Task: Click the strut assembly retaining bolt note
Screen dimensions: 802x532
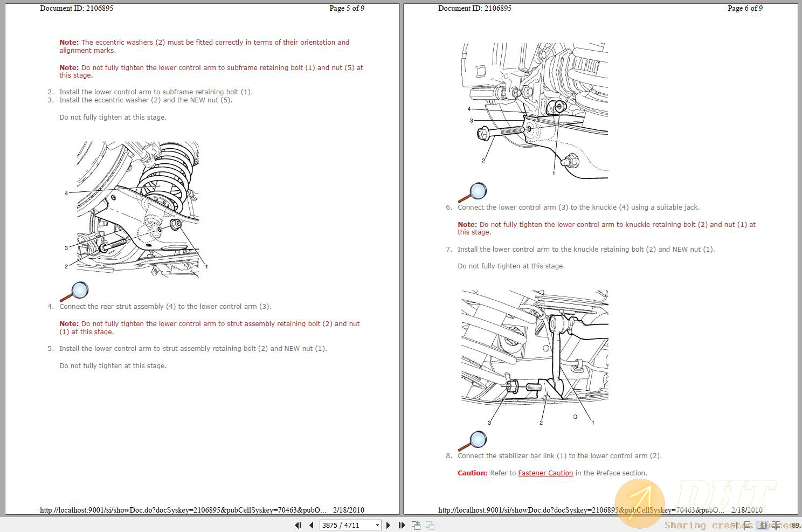Action: coord(209,328)
